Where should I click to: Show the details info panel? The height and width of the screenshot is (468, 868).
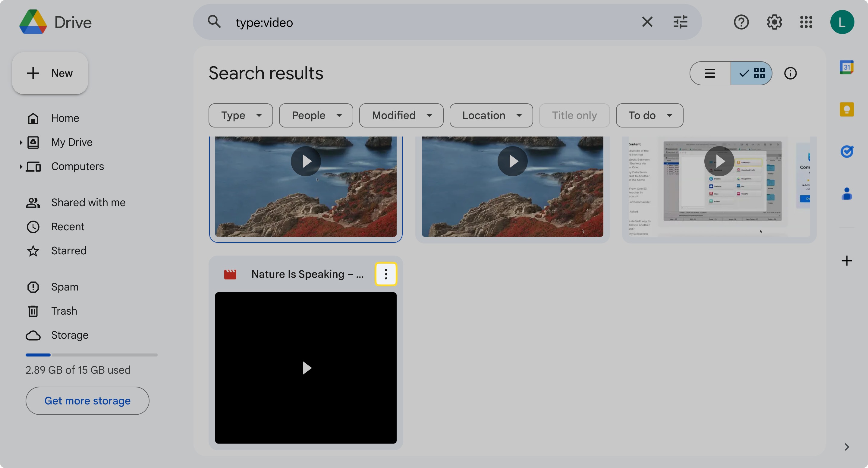(x=791, y=73)
